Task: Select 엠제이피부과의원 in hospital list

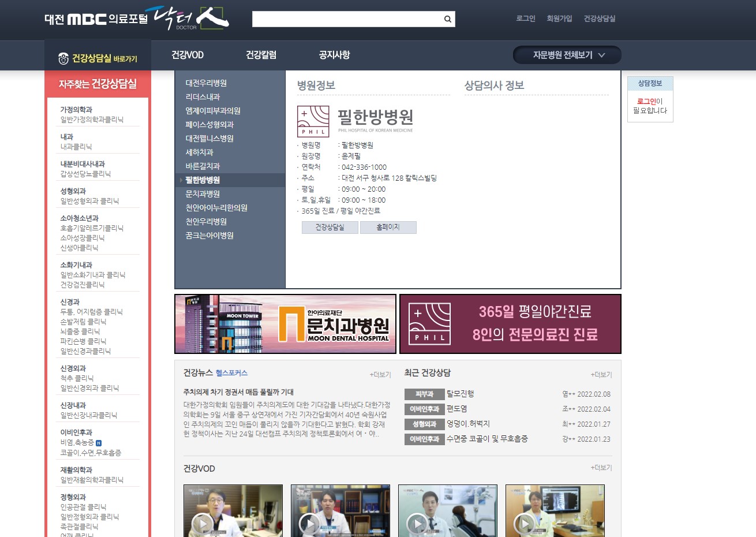Action: (x=213, y=111)
